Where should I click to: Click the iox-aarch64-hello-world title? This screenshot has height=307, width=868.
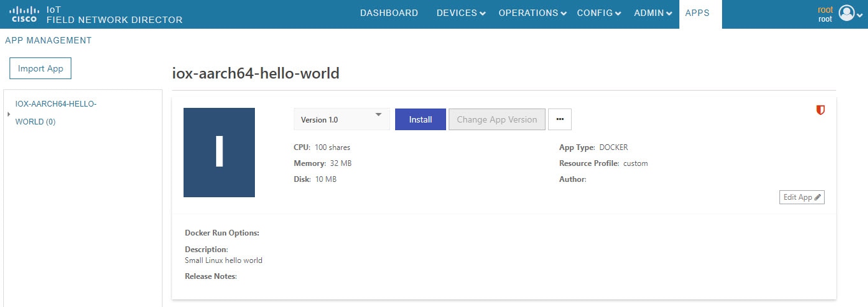pyautogui.click(x=256, y=73)
